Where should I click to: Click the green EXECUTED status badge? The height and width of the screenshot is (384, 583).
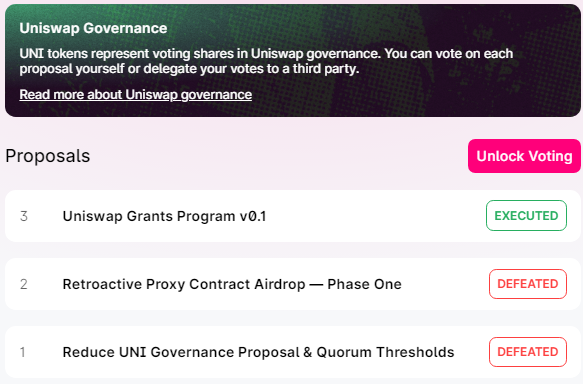(526, 216)
